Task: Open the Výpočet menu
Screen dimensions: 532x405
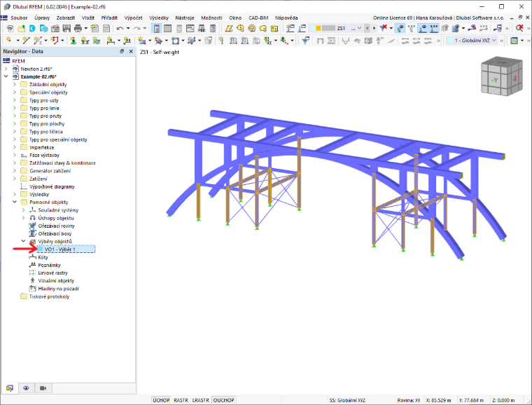Action: (133, 18)
